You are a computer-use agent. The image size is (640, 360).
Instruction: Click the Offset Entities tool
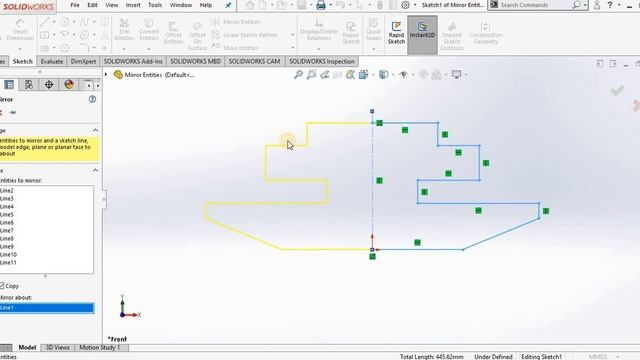[173, 33]
